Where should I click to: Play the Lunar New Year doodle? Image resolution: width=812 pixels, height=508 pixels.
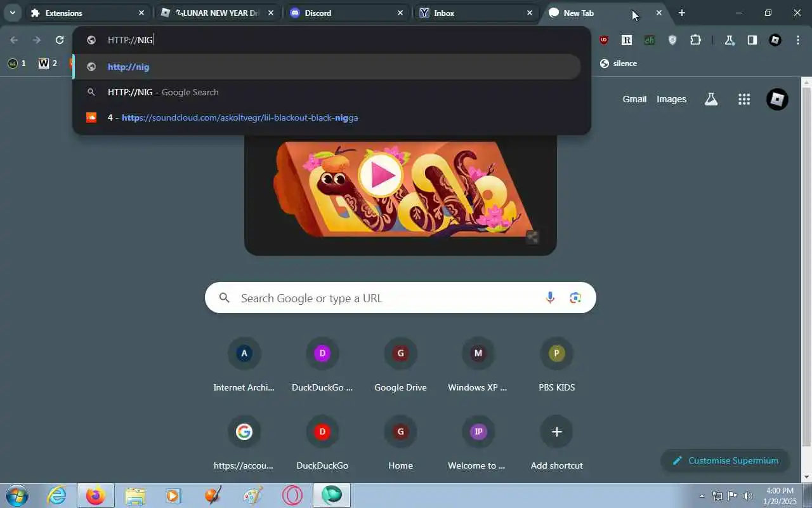coord(381,175)
